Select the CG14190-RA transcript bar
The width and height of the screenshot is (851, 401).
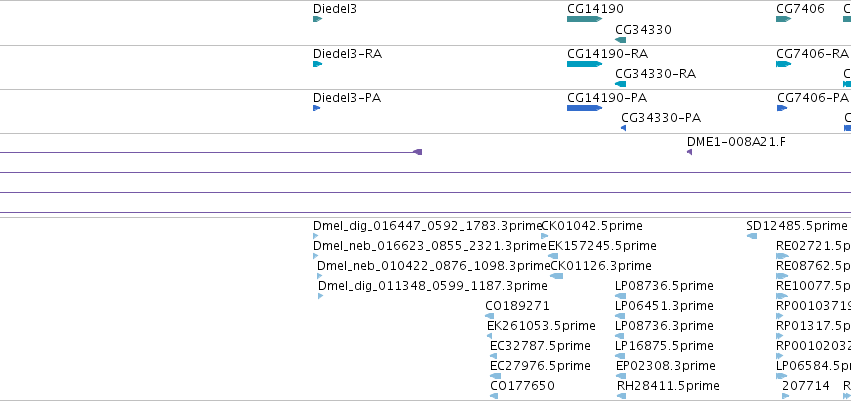point(585,64)
